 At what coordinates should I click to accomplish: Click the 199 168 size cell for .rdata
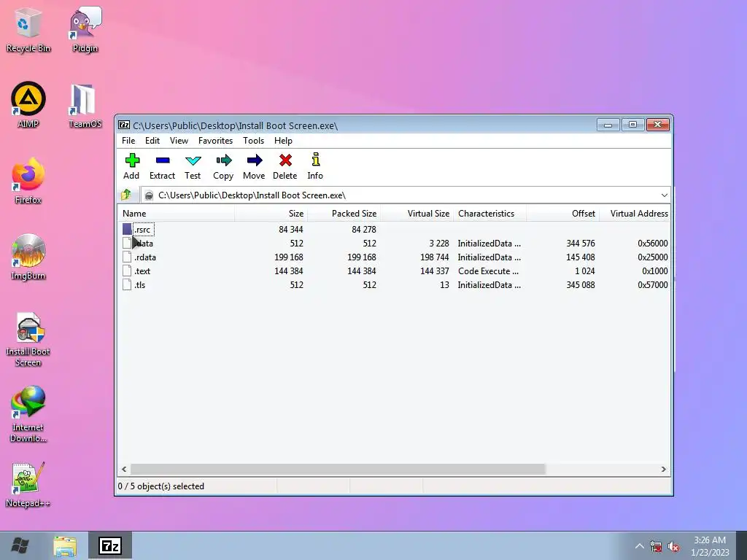(289, 257)
